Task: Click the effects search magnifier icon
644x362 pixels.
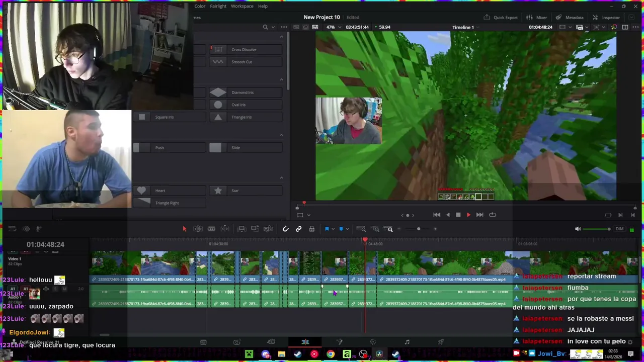Action: coord(265,27)
